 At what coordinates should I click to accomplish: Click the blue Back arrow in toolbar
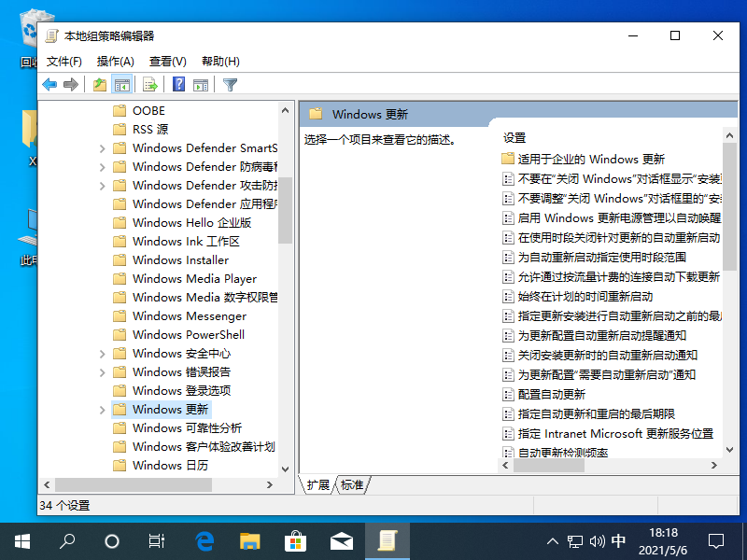coord(49,85)
